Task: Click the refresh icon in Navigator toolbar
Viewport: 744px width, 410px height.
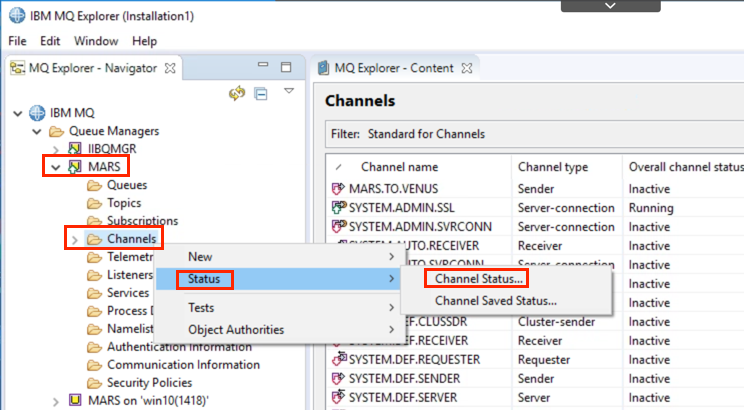Action: click(237, 93)
